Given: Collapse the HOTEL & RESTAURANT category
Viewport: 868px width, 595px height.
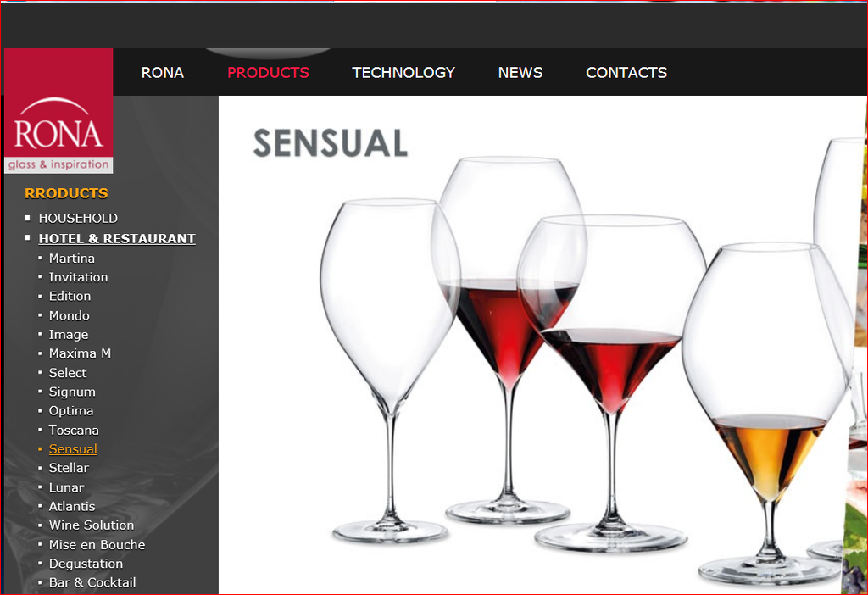Looking at the screenshot, I should (117, 238).
